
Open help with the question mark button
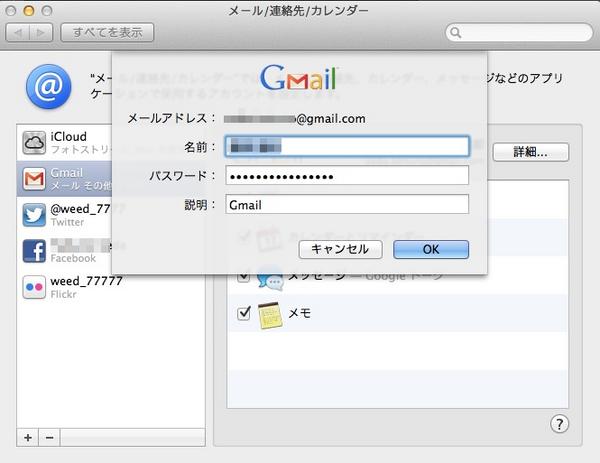[x=559, y=424]
